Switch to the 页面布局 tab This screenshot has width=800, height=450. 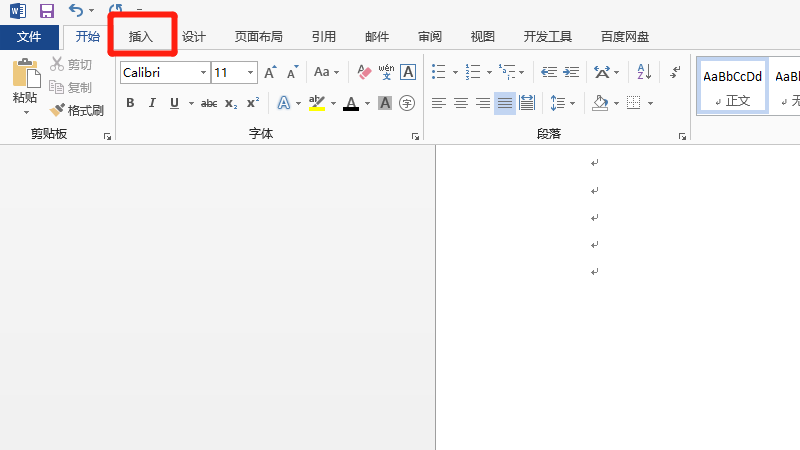[x=258, y=37]
